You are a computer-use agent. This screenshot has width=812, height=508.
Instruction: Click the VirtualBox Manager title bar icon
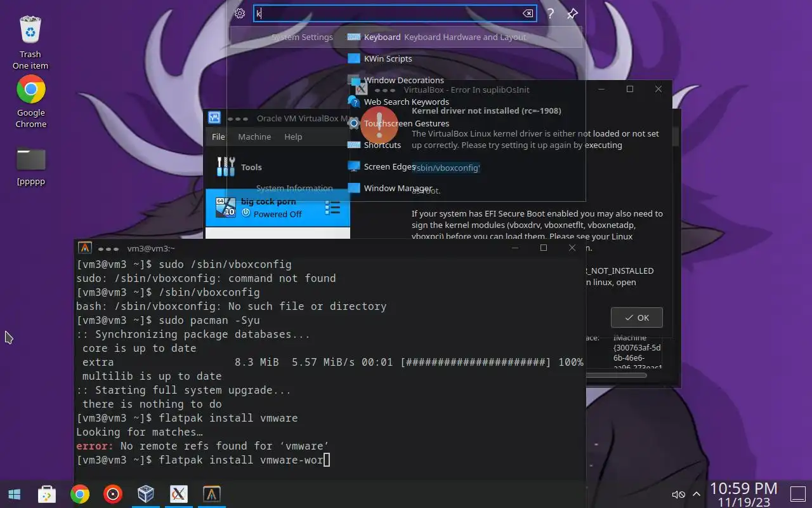pos(214,118)
